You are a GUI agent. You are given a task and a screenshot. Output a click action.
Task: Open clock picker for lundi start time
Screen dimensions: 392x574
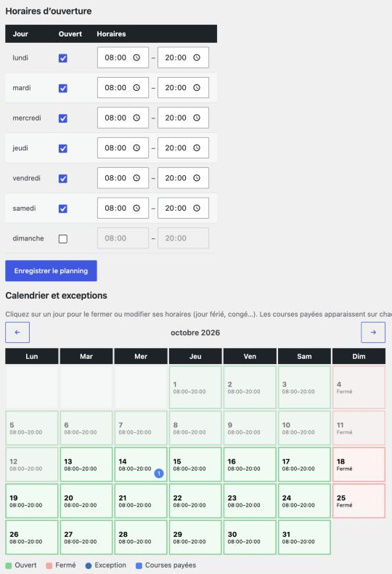coord(136,57)
